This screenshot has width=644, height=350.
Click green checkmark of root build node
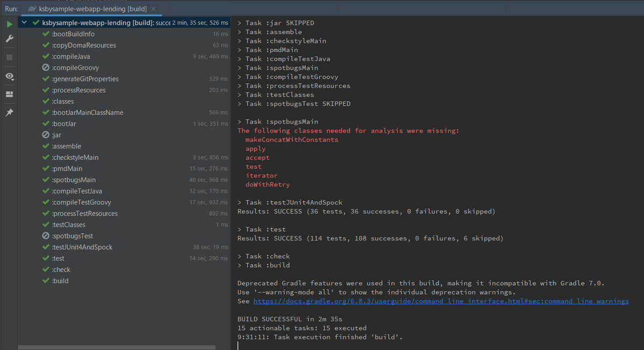coord(36,23)
